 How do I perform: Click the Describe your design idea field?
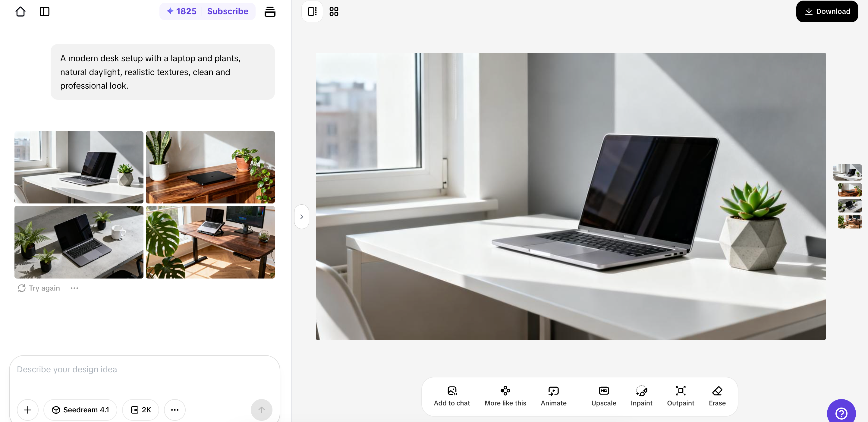pyautogui.click(x=144, y=370)
